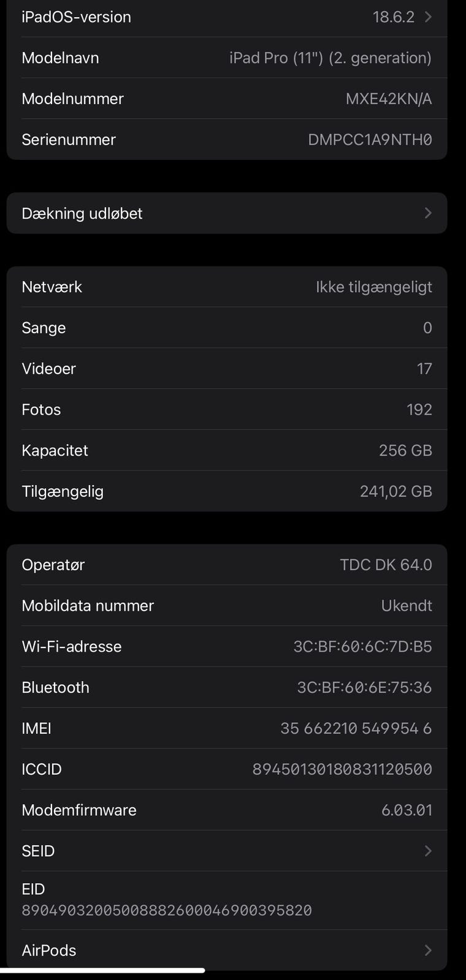Tap the Serienummer value
The image size is (466, 980).
(x=370, y=140)
